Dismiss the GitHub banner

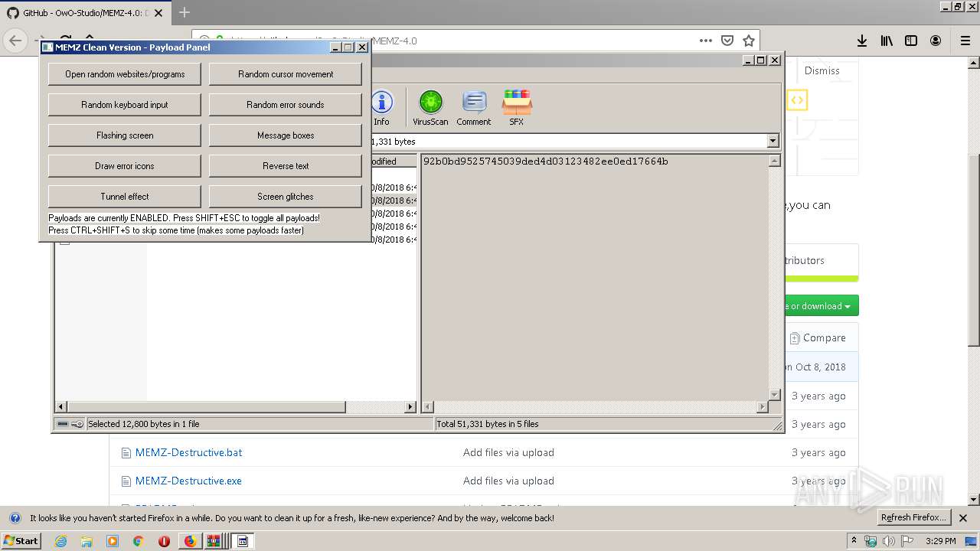click(822, 70)
